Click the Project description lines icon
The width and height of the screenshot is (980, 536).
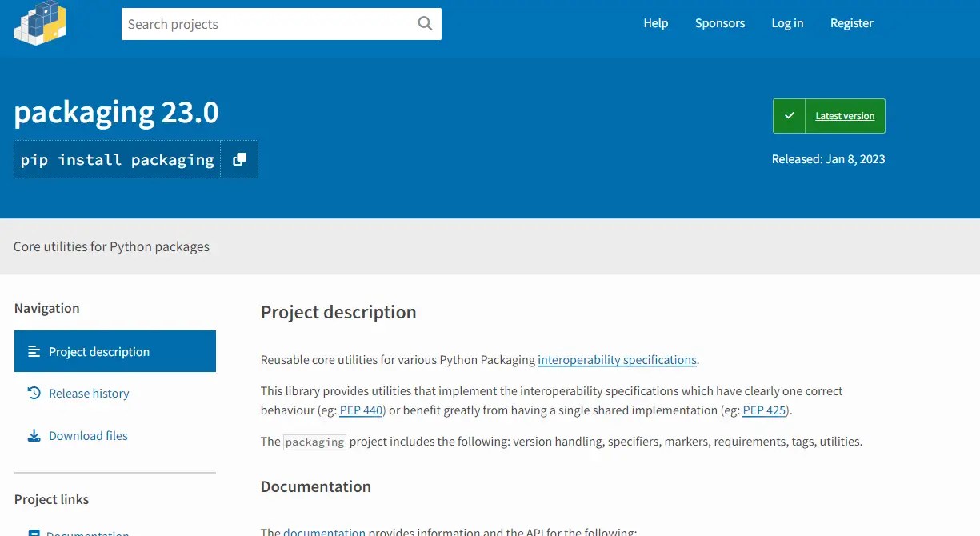coord(32,350)
